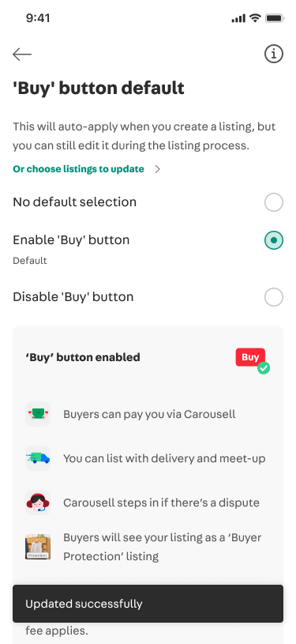296x644 pixels.
Task: Expand the chevron next to choose listings
Action: click(x=157, y=169)
